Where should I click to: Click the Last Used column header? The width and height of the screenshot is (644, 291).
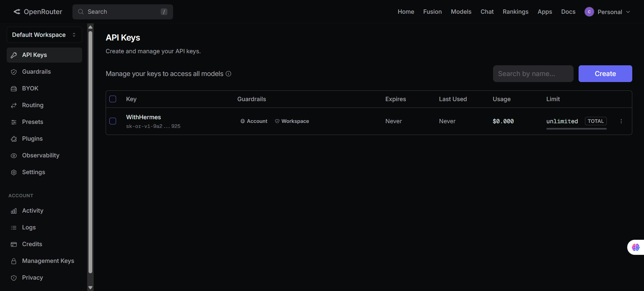(453, 99)
